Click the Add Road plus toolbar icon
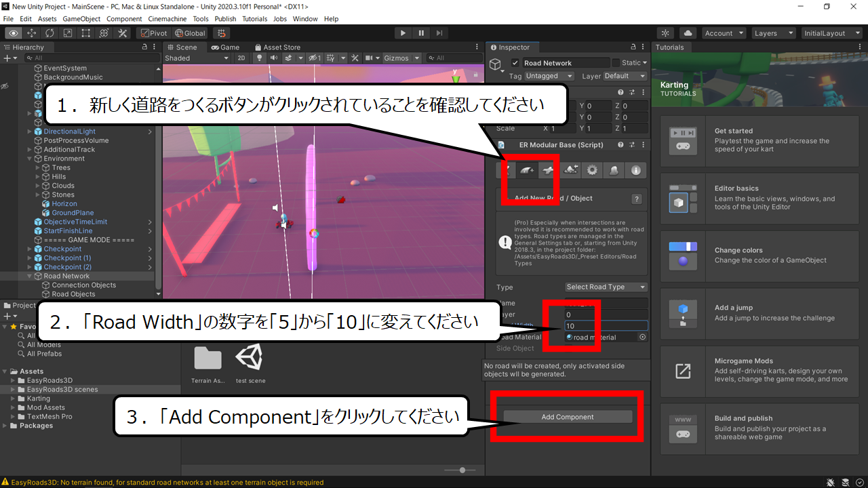The height and width of the screenshot is (488, 868). point(527,170)
